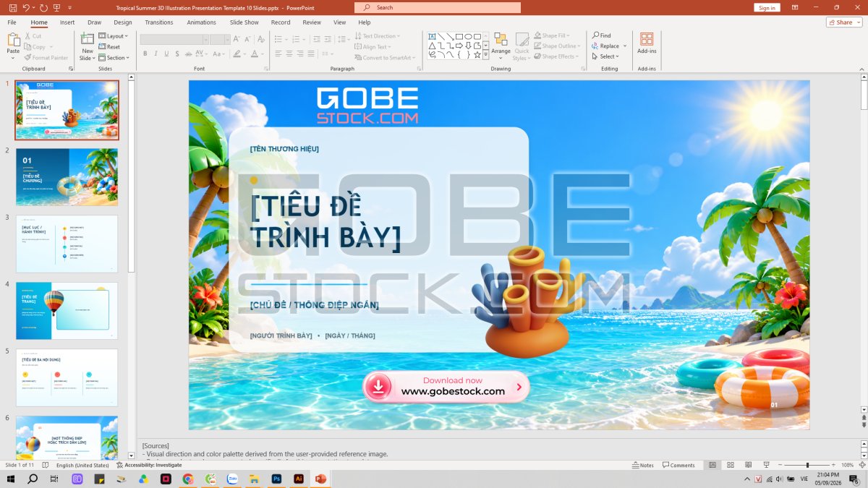868x488 pixels.
Task: Expand Paste options arrow
Action: (x=13, y=57)
